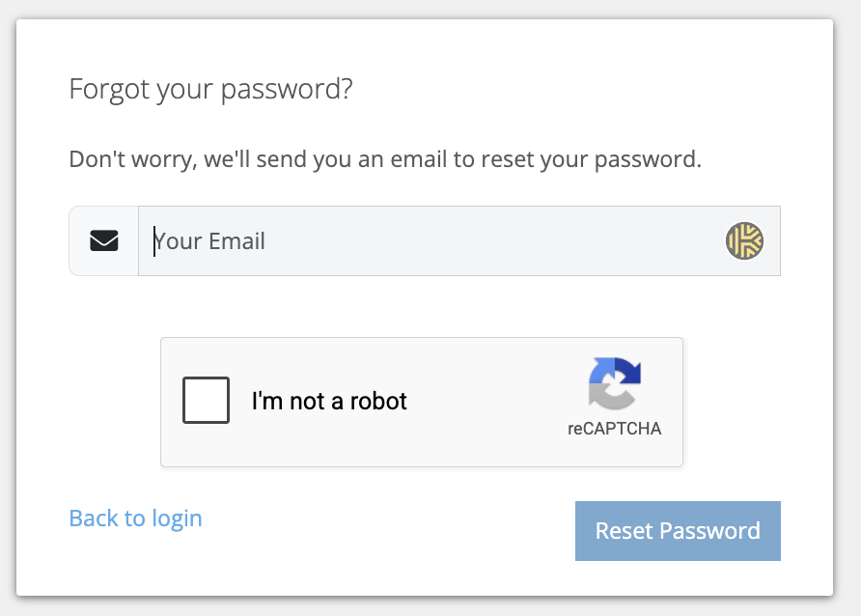Submit with the Reset Password button
The height and width of the screenshot is (616, 861).
678,531
